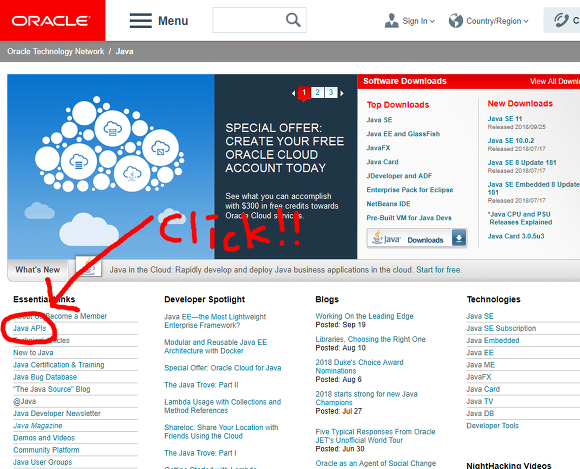Image resolution: width=580 pixels, height=469 pixels.
Task: Open The Java Trove: Part II
Action: tap(201, 385)
